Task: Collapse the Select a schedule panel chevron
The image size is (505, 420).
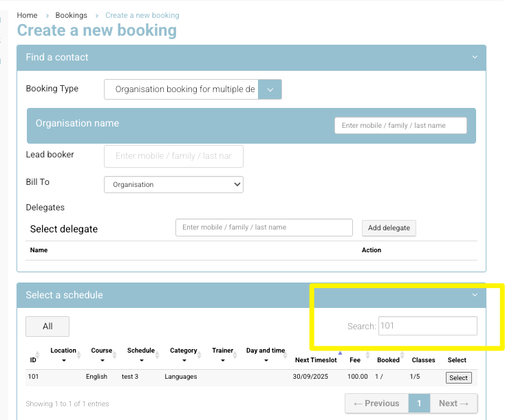Action: [x=474, y=295]
